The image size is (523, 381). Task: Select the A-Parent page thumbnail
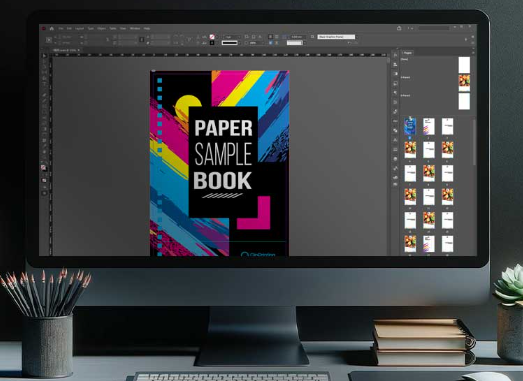click(464, 83)
